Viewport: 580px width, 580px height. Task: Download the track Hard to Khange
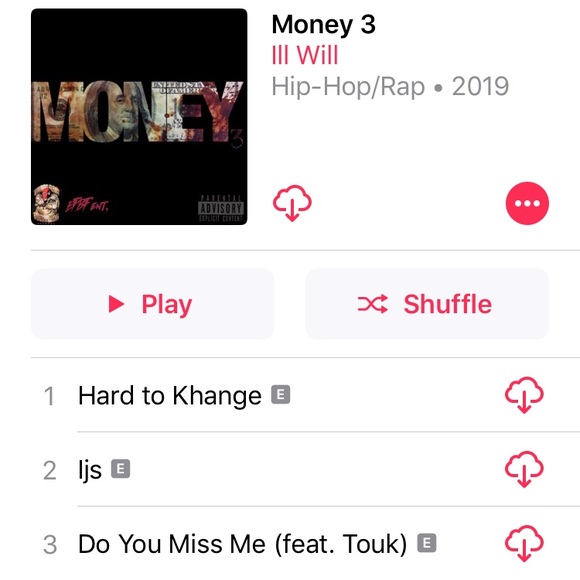[x=524, y=395]
